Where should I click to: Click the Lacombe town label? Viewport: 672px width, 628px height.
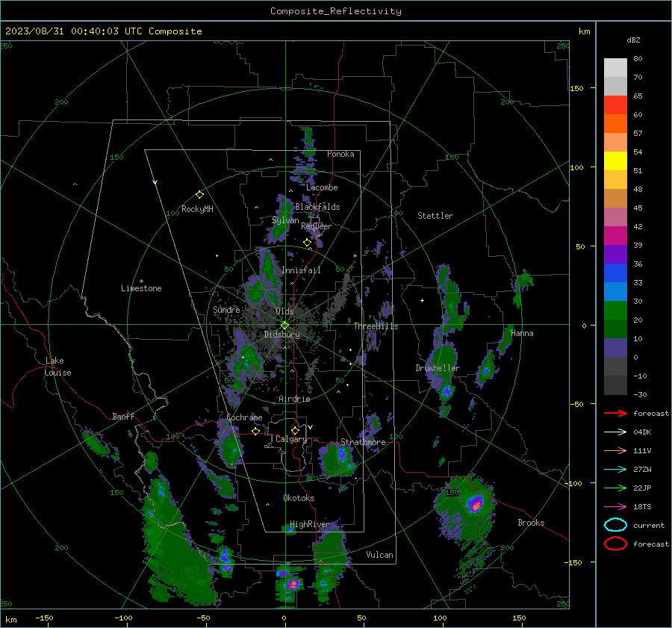322,187
